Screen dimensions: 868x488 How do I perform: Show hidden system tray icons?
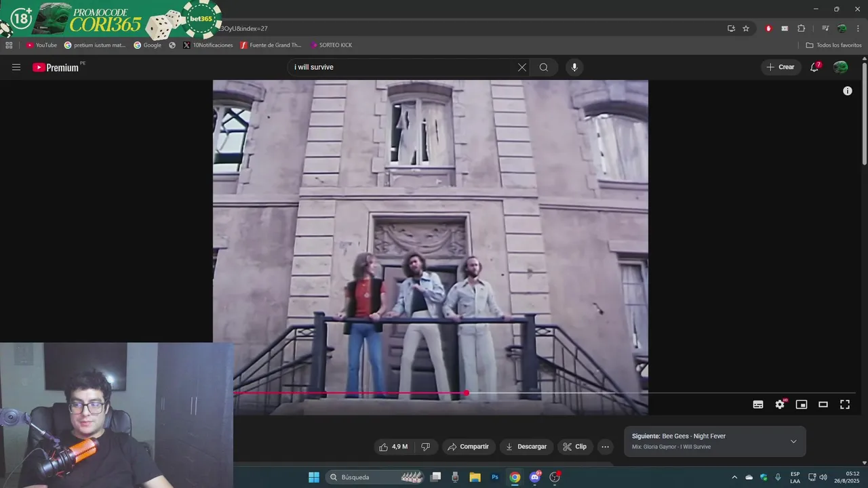tap(734, 477)
